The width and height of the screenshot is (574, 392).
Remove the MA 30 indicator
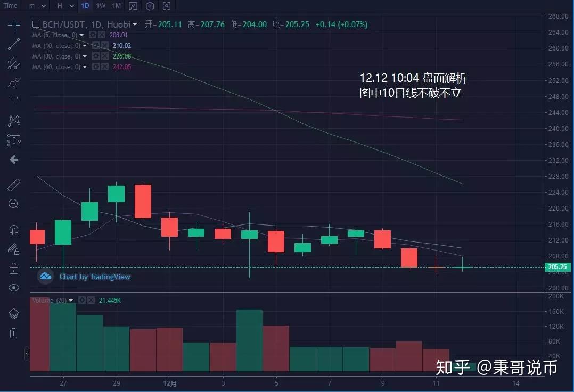pos(105,56)
